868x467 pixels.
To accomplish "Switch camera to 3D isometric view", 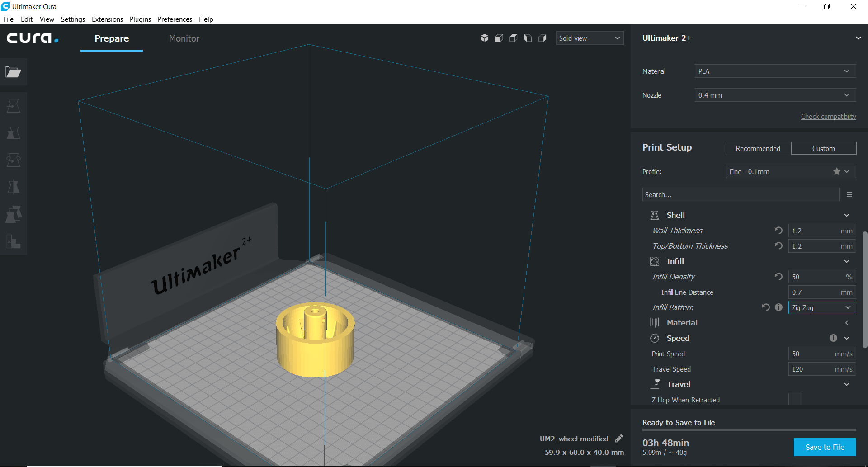I will coord(485,38).
